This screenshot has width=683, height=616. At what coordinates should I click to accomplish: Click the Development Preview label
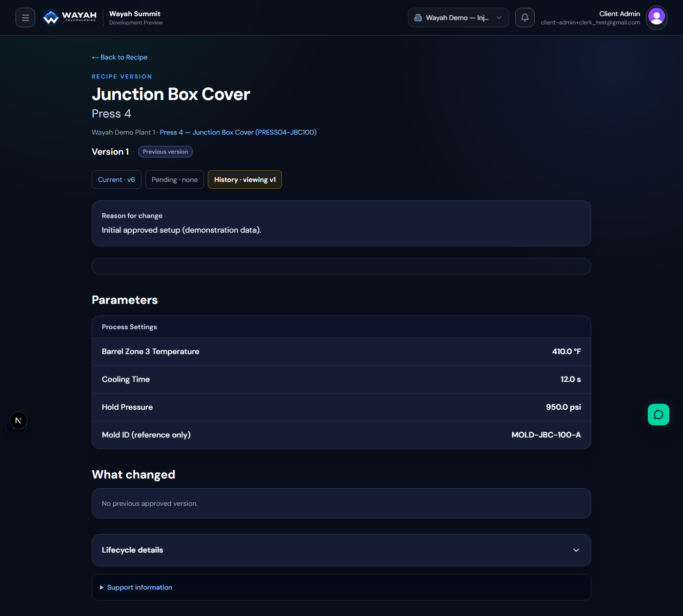(136, 22)
